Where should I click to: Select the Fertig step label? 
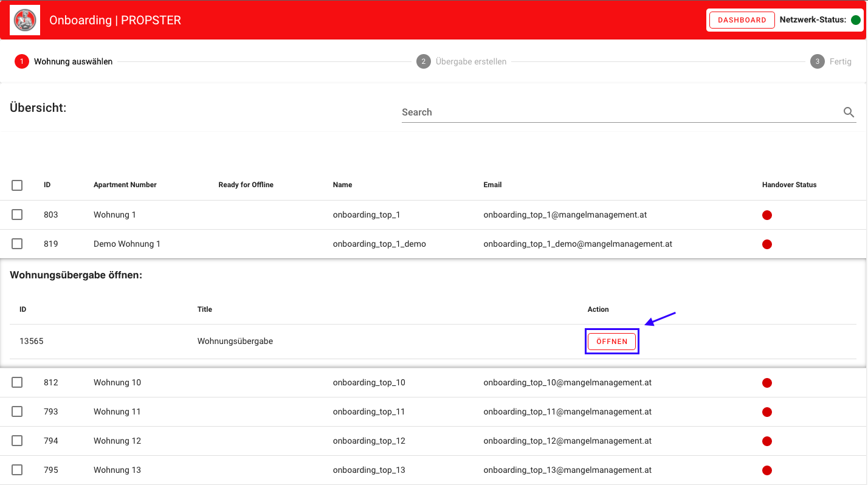[x=841, y=61]
